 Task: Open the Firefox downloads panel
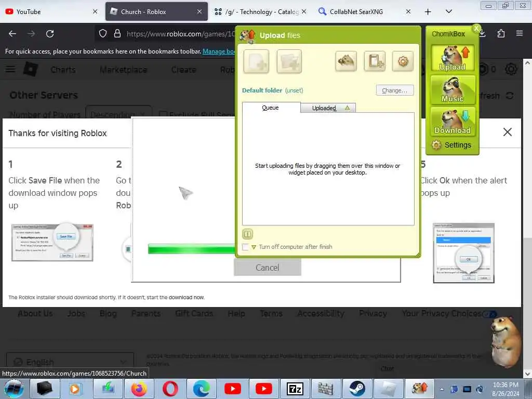[x=482, y=34]
